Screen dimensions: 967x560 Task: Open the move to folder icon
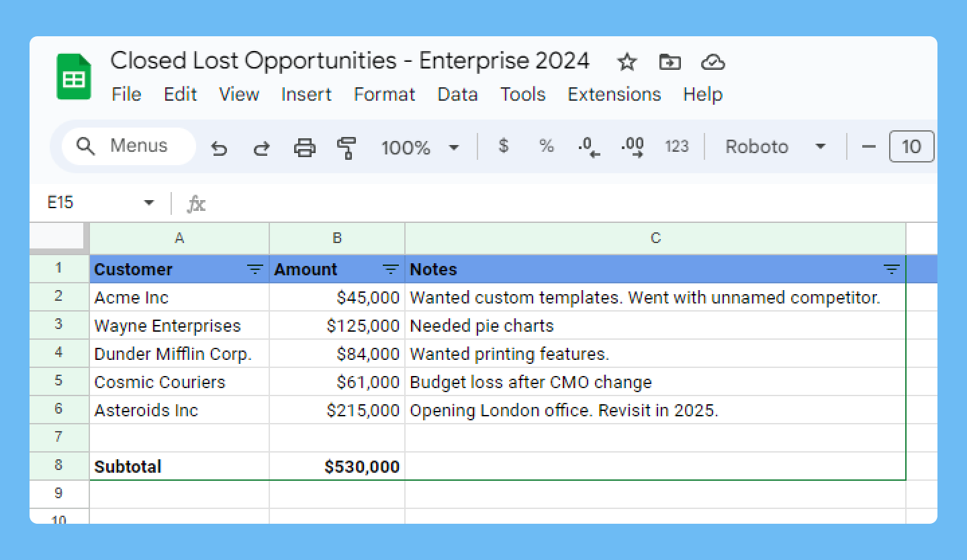[x=670, y=62]
